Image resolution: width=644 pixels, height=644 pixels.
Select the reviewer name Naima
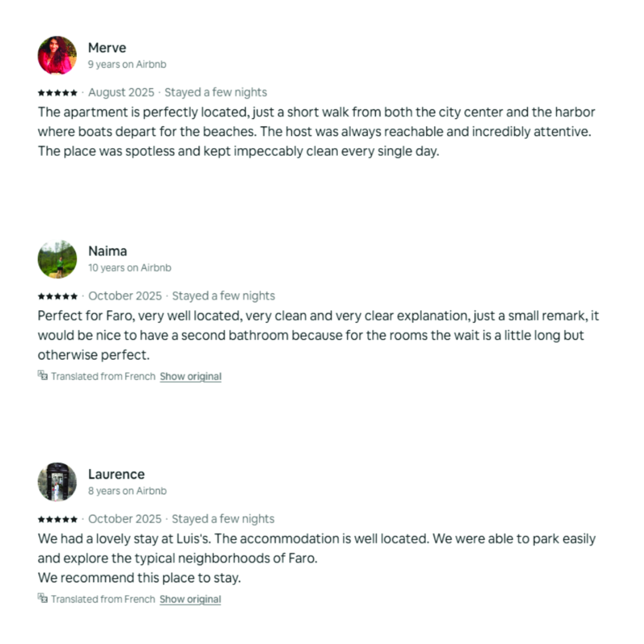click(x=107, y=251)
